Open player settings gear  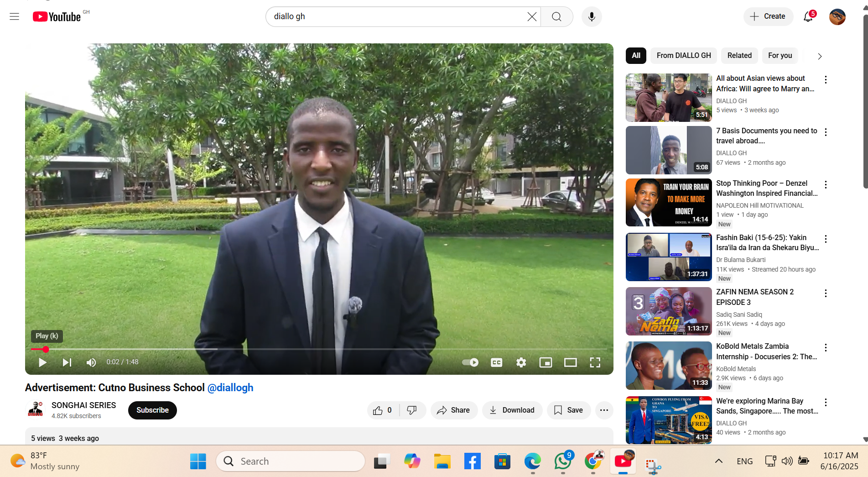(521, 362)
